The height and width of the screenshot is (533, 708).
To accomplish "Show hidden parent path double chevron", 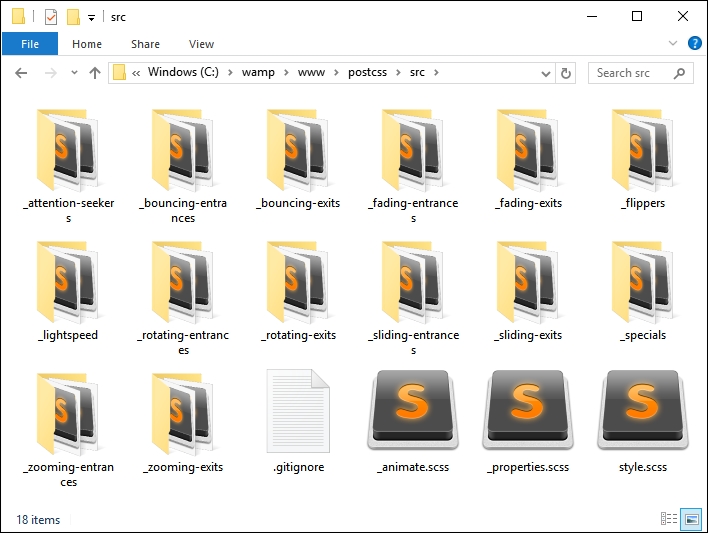I will click(136, 73).
